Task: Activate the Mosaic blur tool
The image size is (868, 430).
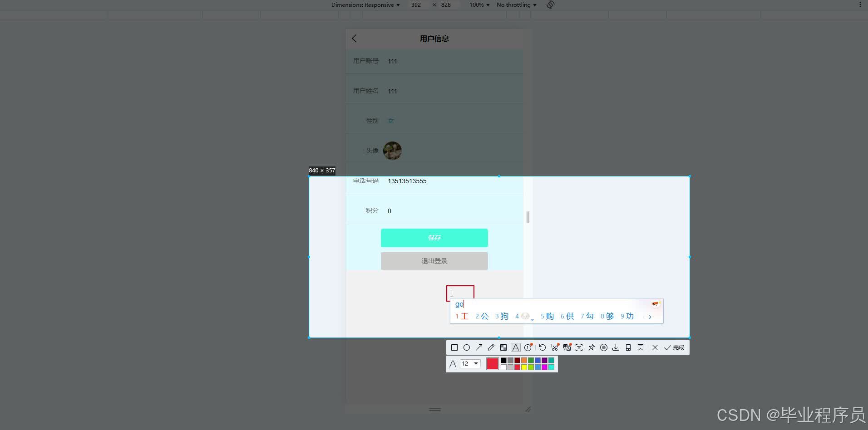Action: 503,347
